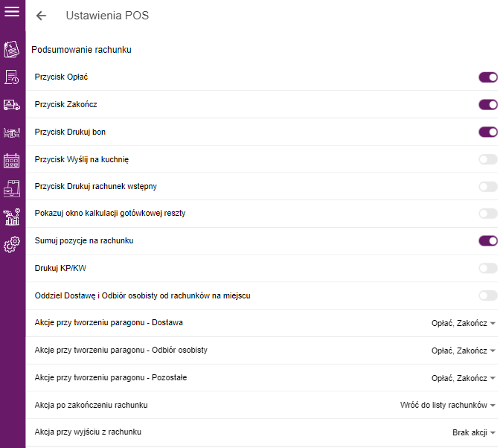Open the settings gears sidebar icon
The height and width of the screenshot is (448, 503).
pyautogui.click(x=12, y=245)
